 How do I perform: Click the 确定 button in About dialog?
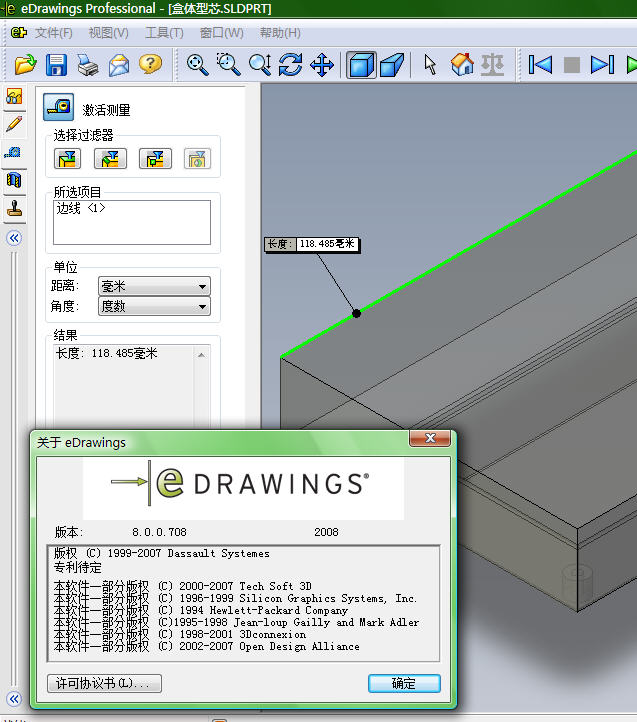coord(404,683)
